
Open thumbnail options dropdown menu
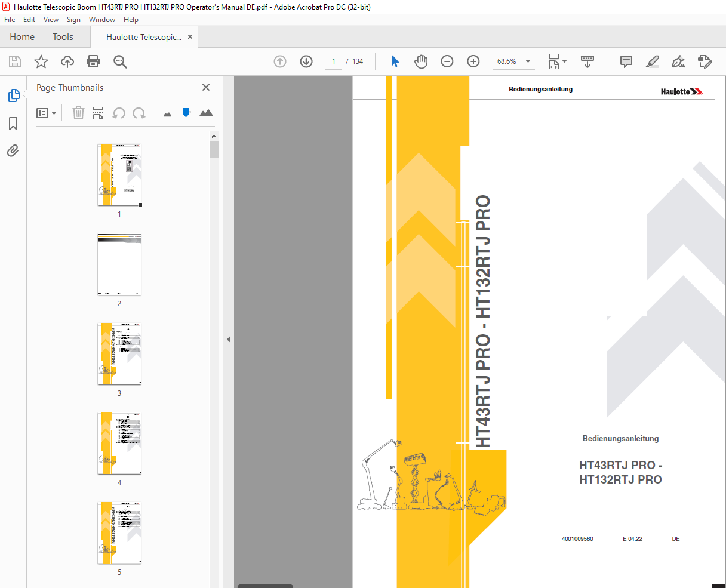click(46, 113)
